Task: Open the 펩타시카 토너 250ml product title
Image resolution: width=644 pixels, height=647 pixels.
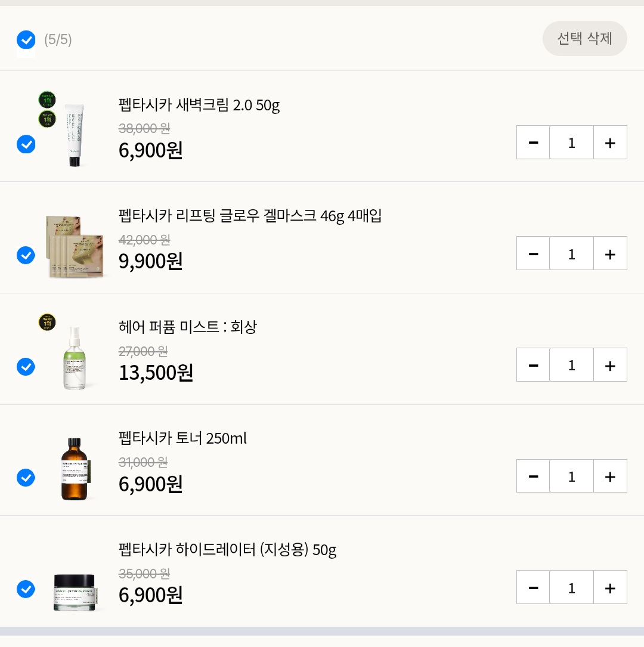Action: coord(182,438)
